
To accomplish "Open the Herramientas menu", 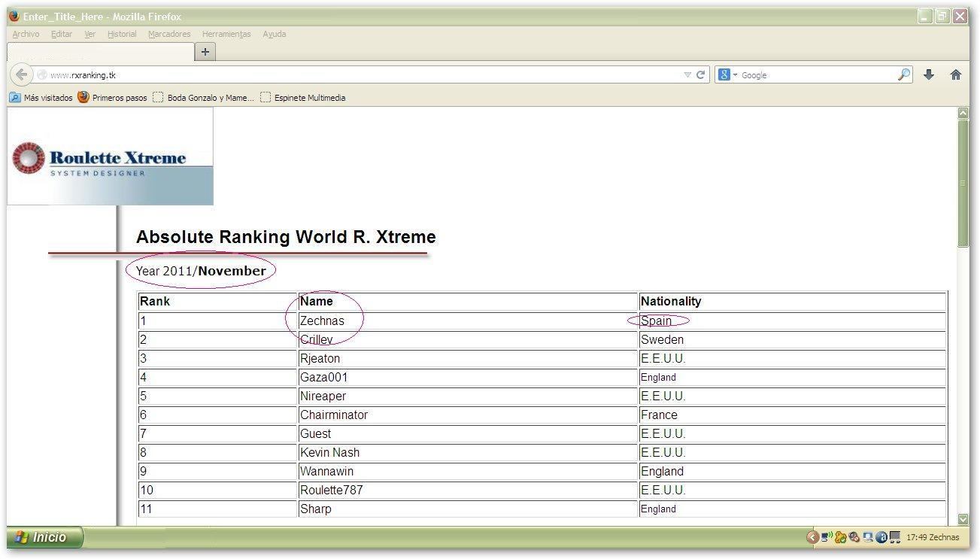I will tap(226, 34).
